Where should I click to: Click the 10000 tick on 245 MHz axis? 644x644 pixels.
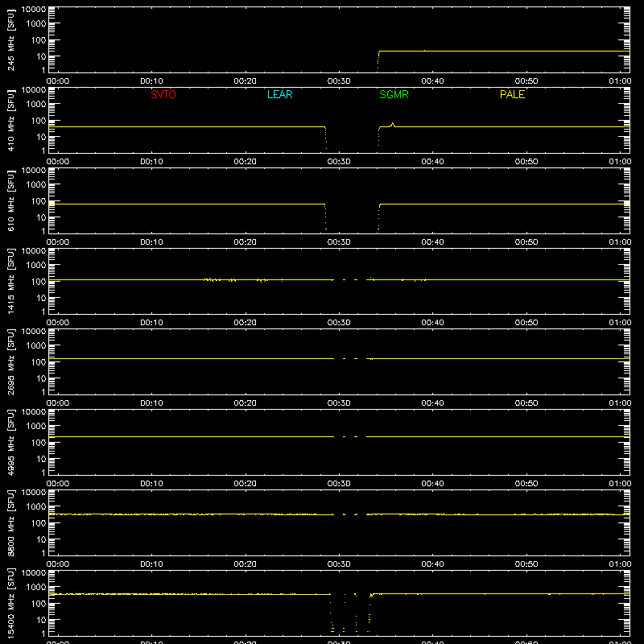click(x=34, y=10)
